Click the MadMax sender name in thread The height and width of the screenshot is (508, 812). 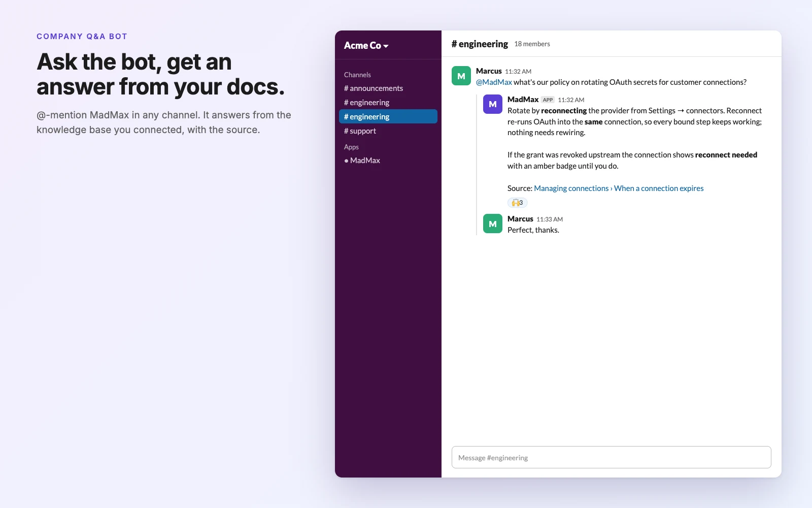point(523,100)
